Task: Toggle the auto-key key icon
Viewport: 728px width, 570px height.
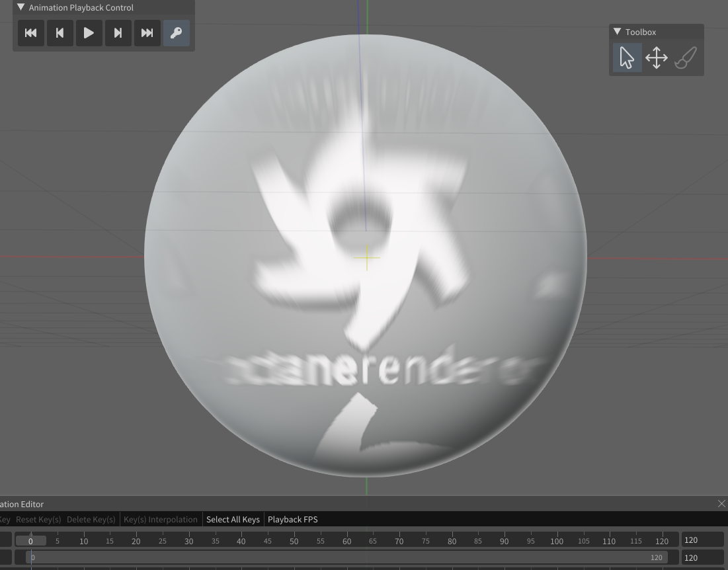Action: click(177, 33)
